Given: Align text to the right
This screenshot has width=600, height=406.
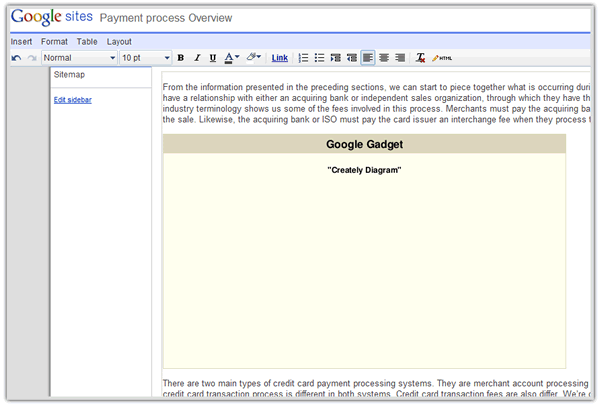Looking at the screenshot, I should pyautogui.click(x=400, y=58).
